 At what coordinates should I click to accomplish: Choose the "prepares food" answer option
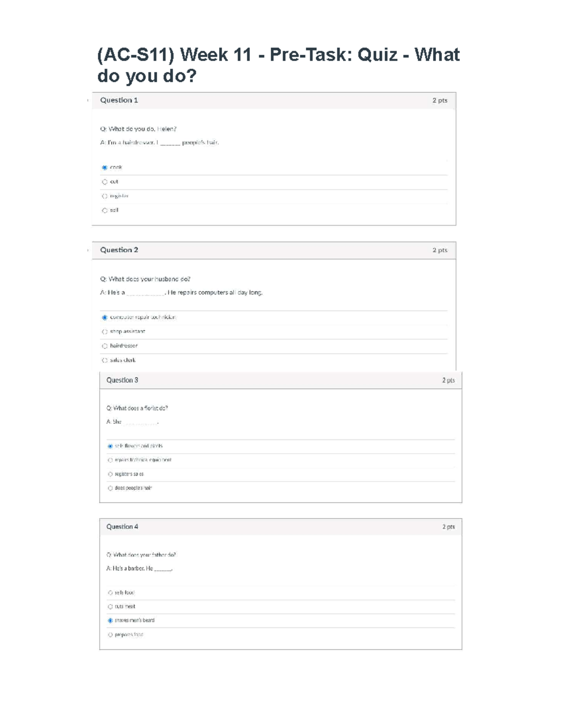click(110, 635)
